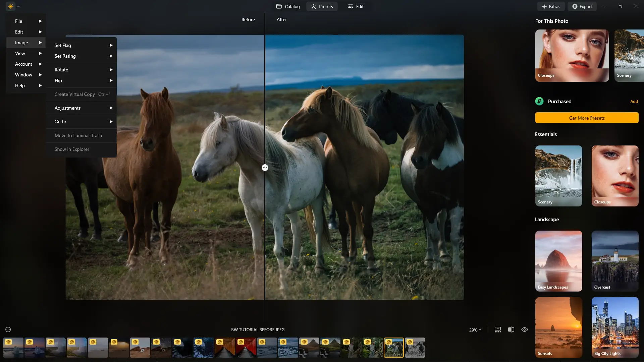Click the Get More Presets button
Viewport: 644px width, 362px height.
click(x=587, y=118)
